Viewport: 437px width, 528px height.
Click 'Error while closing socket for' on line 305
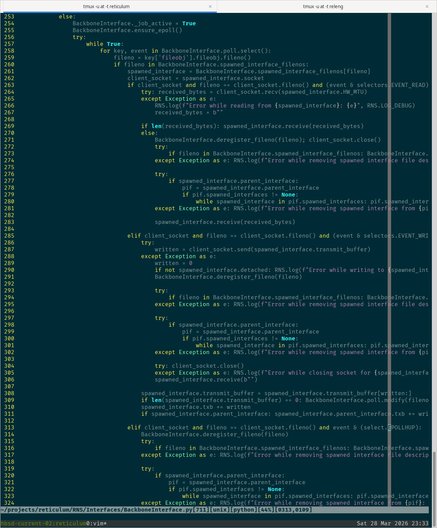point(317,373)
